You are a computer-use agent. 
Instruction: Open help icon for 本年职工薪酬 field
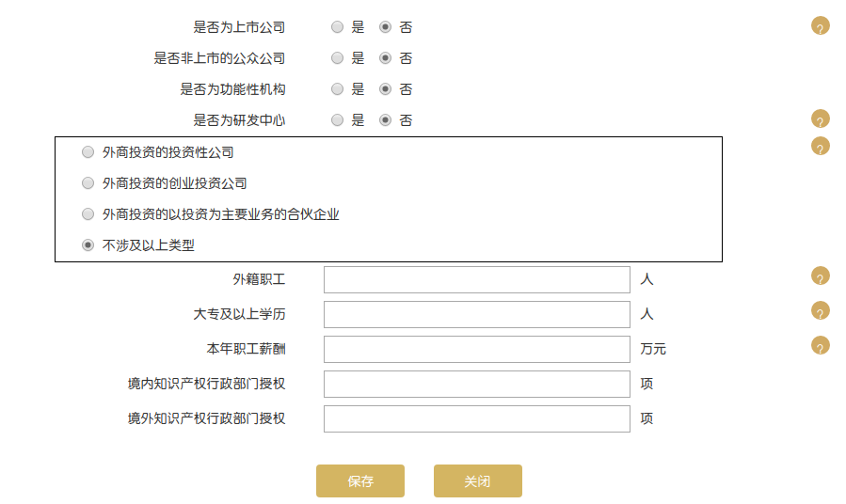(x=820, y=345)
